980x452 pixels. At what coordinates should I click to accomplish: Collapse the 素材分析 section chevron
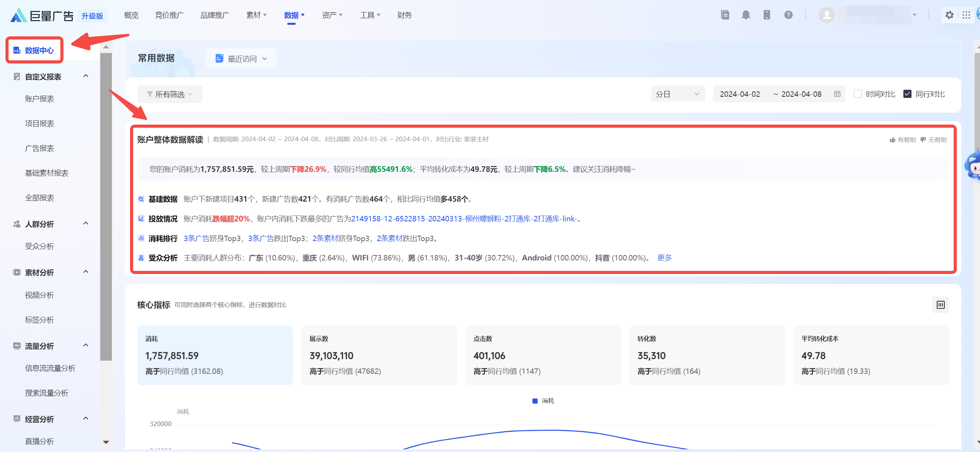(x=86, y=272)
